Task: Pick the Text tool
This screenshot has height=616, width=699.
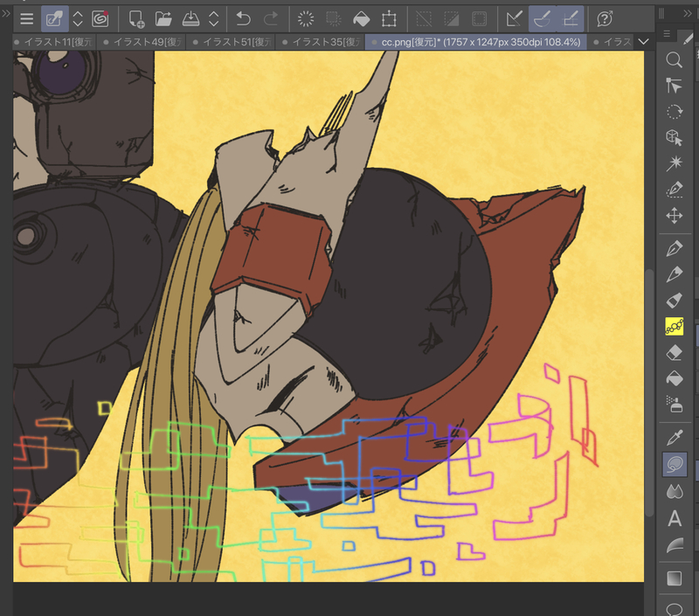Action: [x=674, y=519]
